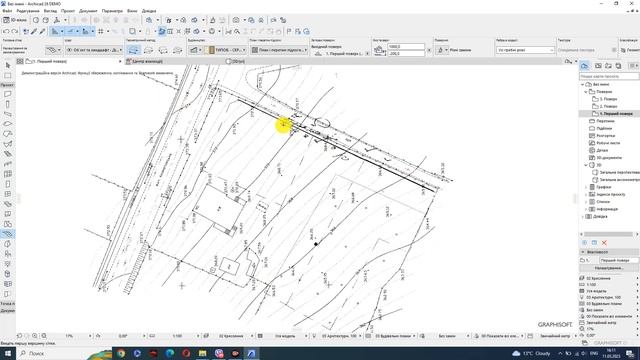Viewport: 640px width, 360px height.
Task: Click the red delete X in Navigator
Action: 604,243
